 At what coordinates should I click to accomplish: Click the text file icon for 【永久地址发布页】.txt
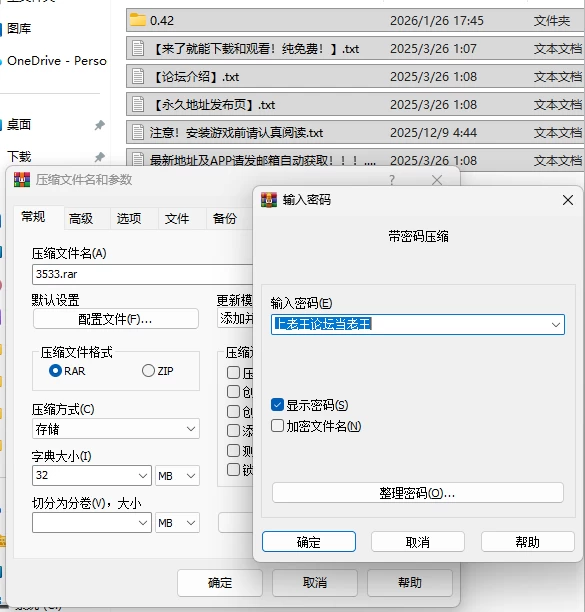pos(138,105)
